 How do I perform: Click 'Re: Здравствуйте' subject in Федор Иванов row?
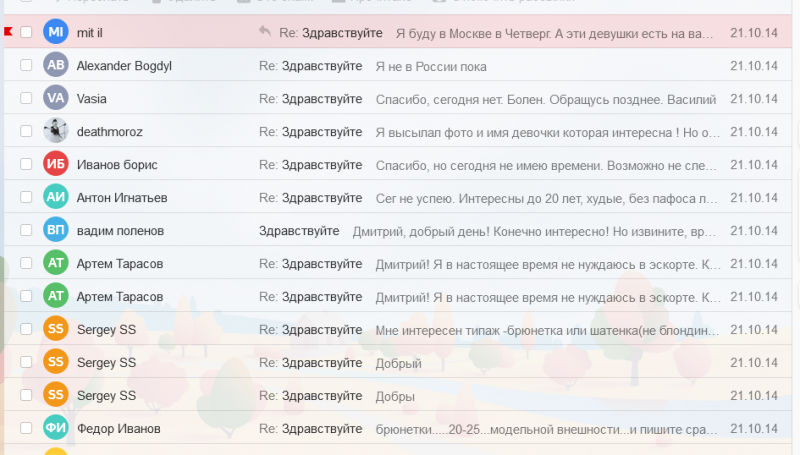pos(311,428)
